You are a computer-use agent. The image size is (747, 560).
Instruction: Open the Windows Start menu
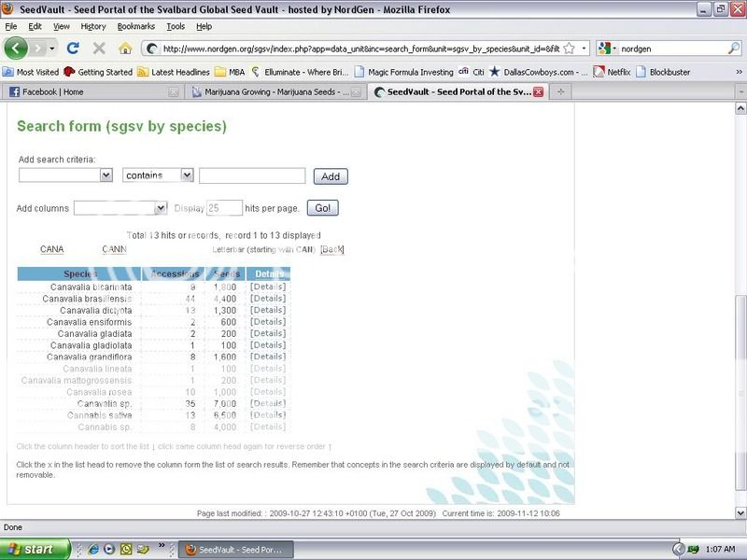tap(35, 549)
